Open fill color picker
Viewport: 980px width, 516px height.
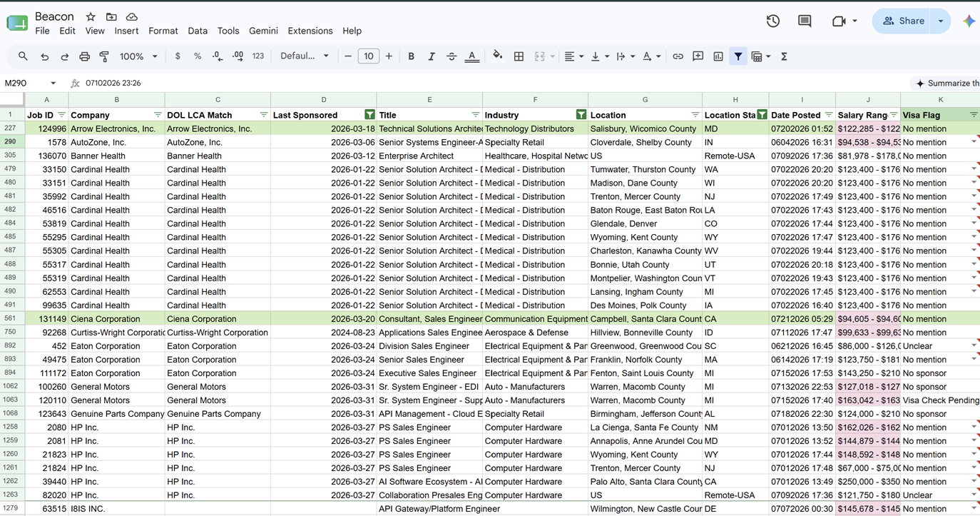pyautogui.click(x=498, y=56)
